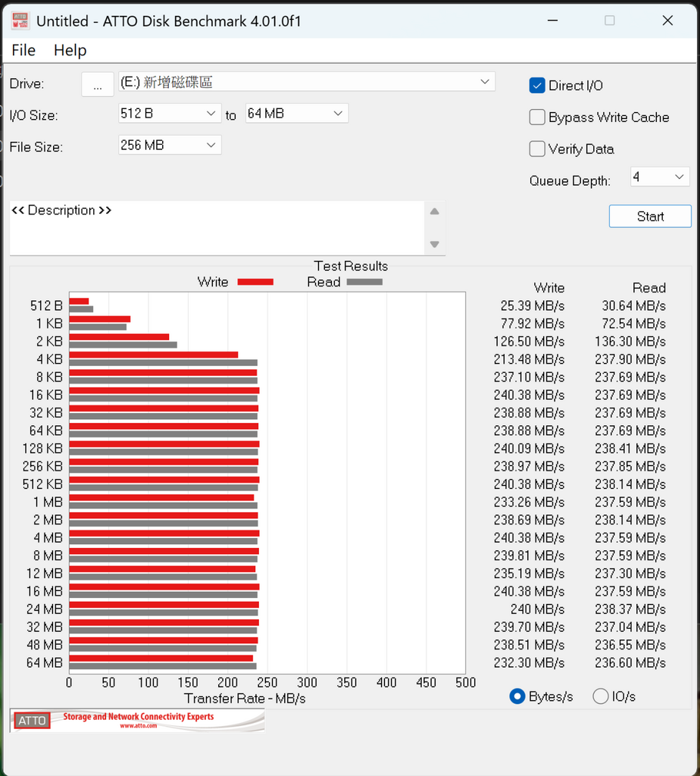700x776 pixels.
Task: Click the read value 237.04 MB/s
Action: (x=630, y=627)
